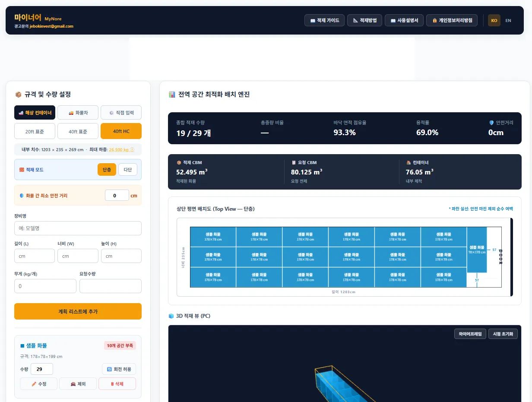Click the ship icon on 해상 컨테이너
Image resolution: width=532 pixels, height=402 pixels.
[21, 113]
